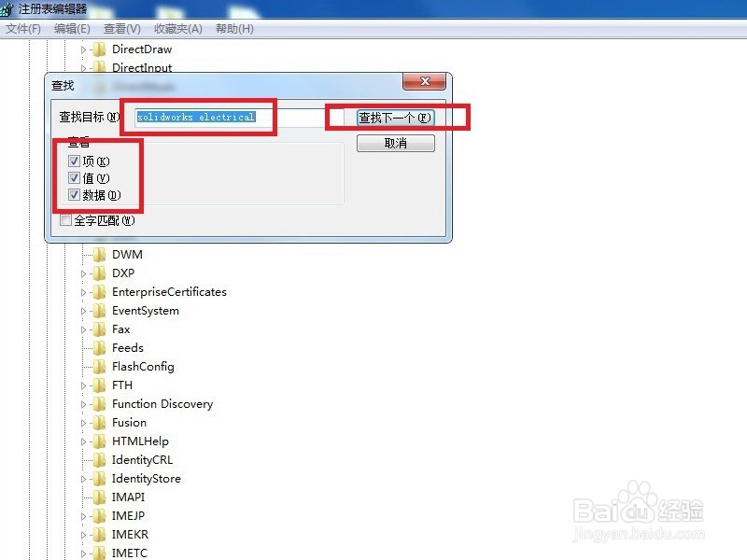Viewport: 747px width, 560px height.
Task: Click the DXP folder icon
Action: click(x=99, y=273)
